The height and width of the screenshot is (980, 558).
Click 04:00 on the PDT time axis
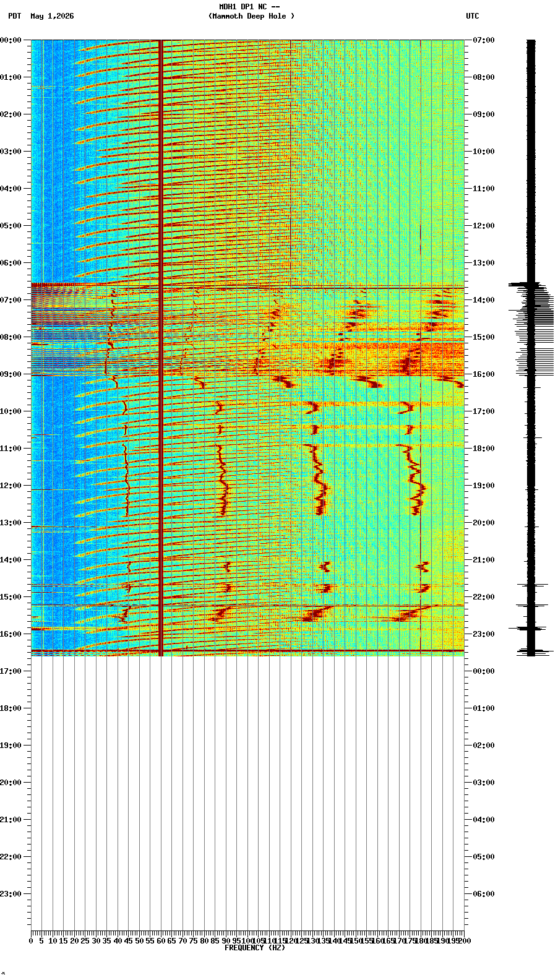click(11, 189)
